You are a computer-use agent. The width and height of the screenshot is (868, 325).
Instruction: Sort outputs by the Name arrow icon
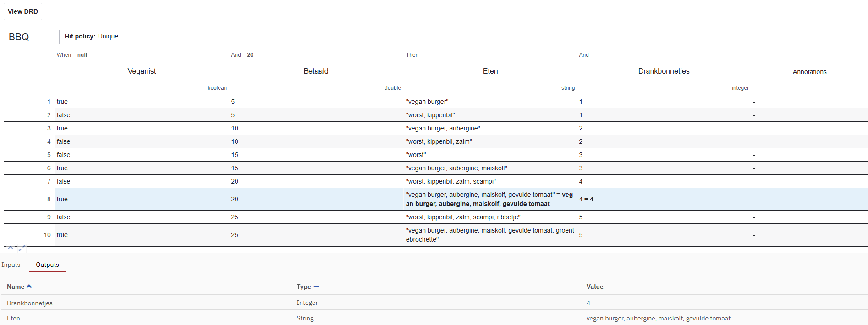pyautogui.click(x=29, y=287)
